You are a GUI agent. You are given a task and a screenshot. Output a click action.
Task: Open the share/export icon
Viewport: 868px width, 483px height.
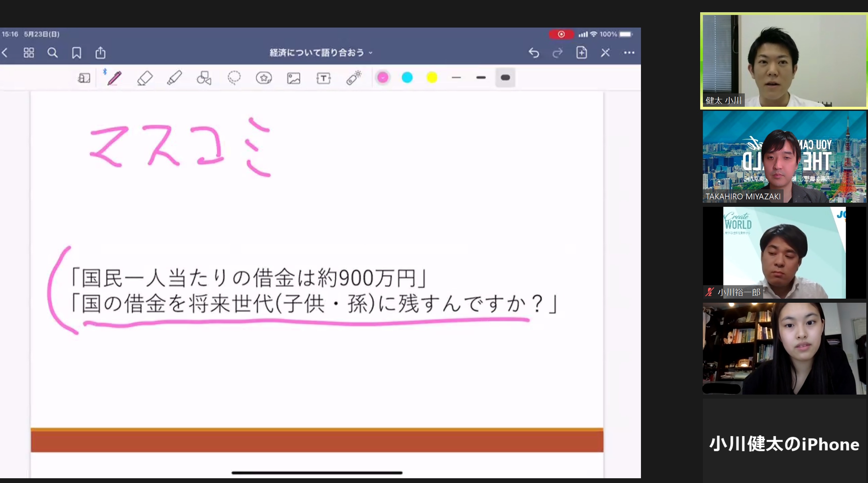100,52
